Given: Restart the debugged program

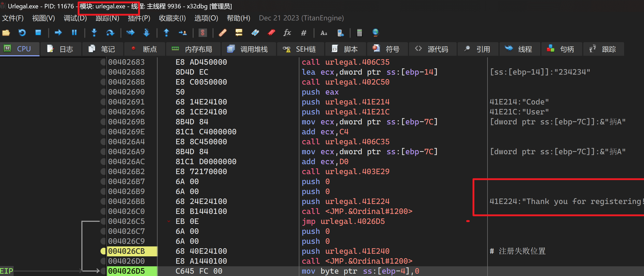Looking at the screenshot, I should tap(22, 33).
